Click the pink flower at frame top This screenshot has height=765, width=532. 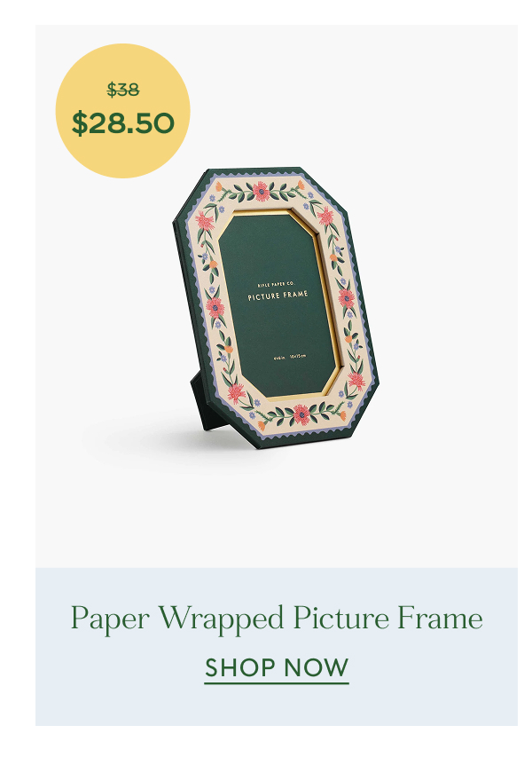click(261, 192)
